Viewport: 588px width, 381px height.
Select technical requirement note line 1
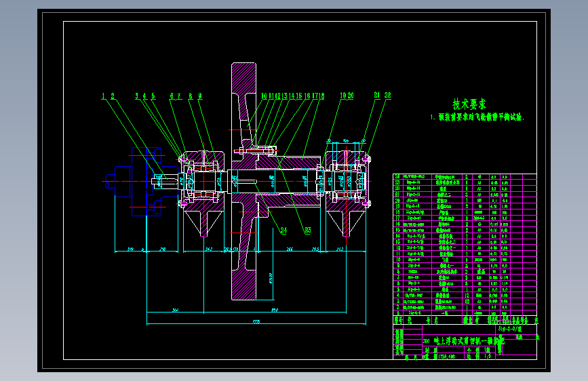[477, 117]
